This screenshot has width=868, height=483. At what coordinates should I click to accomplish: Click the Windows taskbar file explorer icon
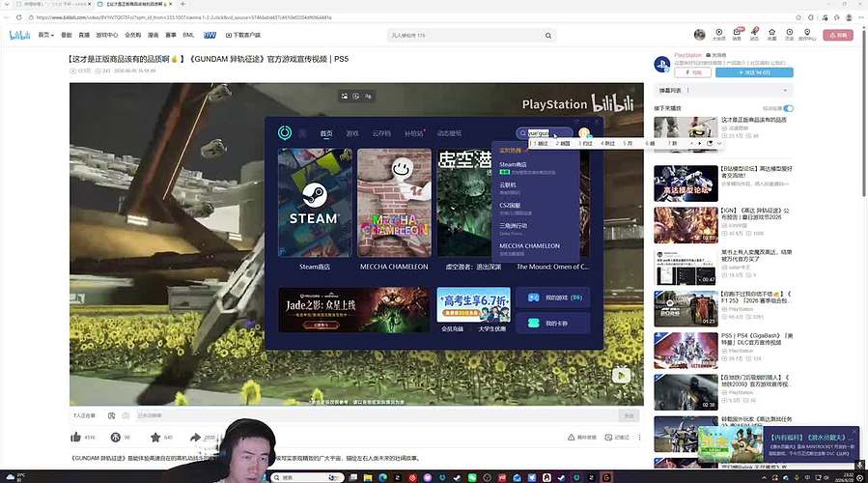(x=368, y=477)
